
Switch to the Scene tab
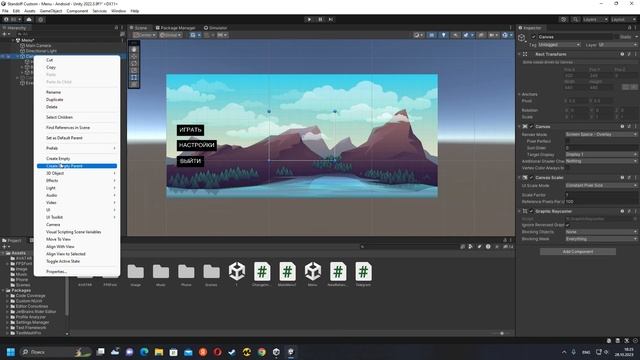138,28
